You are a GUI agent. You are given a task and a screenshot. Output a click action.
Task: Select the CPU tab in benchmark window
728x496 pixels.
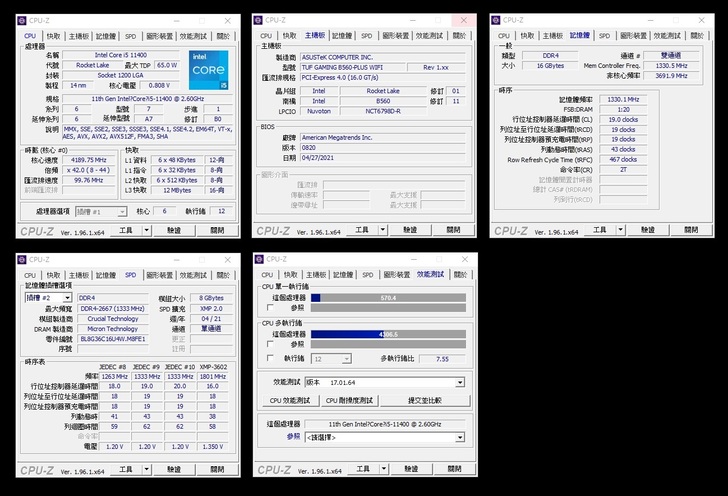click(267, 274)
